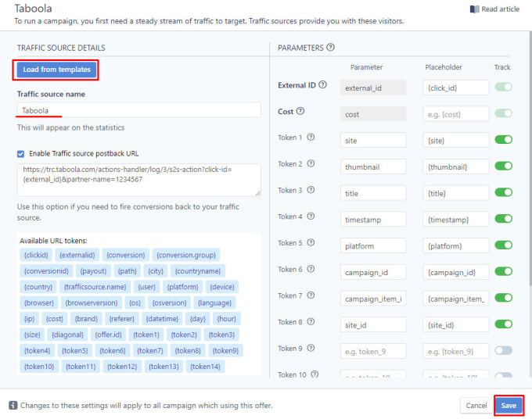This screenshot has height=419, width=532.
Task: Click help icon beside Token 3
Action: [311, 190]
